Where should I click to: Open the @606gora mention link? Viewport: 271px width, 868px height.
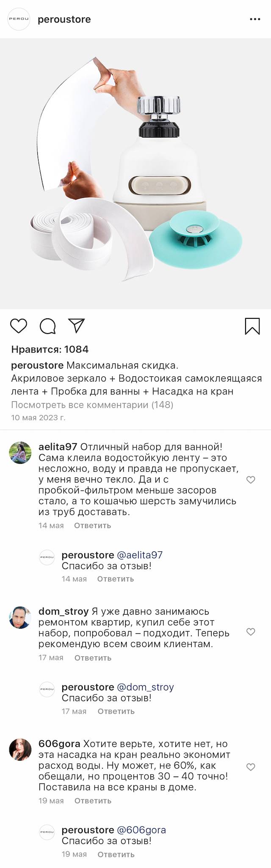pos(141,830)
